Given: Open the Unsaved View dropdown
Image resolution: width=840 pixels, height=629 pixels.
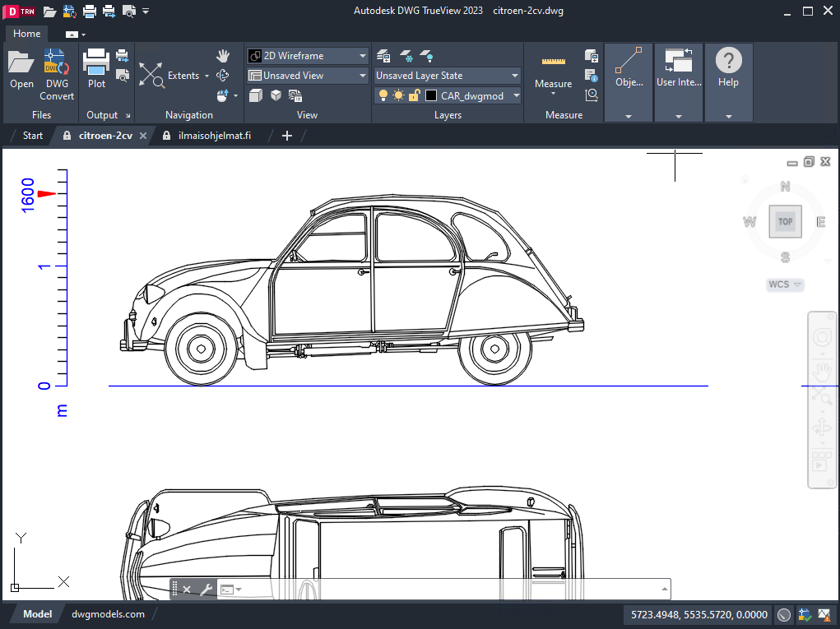Looking at the screenshot, I should [308, 76].
